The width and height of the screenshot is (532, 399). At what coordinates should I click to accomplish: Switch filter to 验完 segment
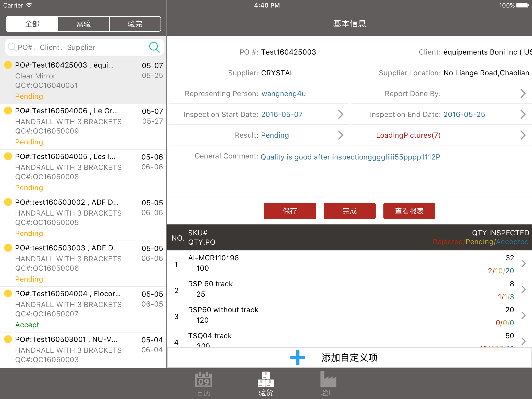click(135, 24)
